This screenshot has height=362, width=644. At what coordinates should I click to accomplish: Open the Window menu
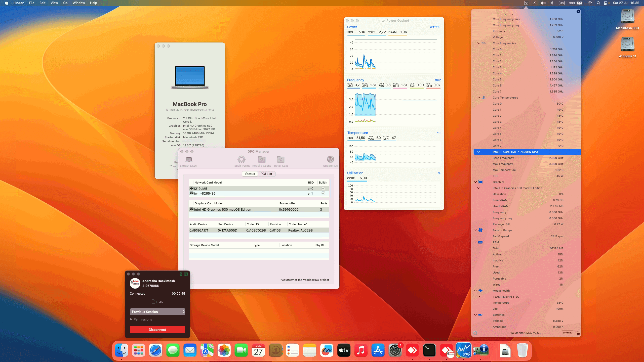[79, 3]
